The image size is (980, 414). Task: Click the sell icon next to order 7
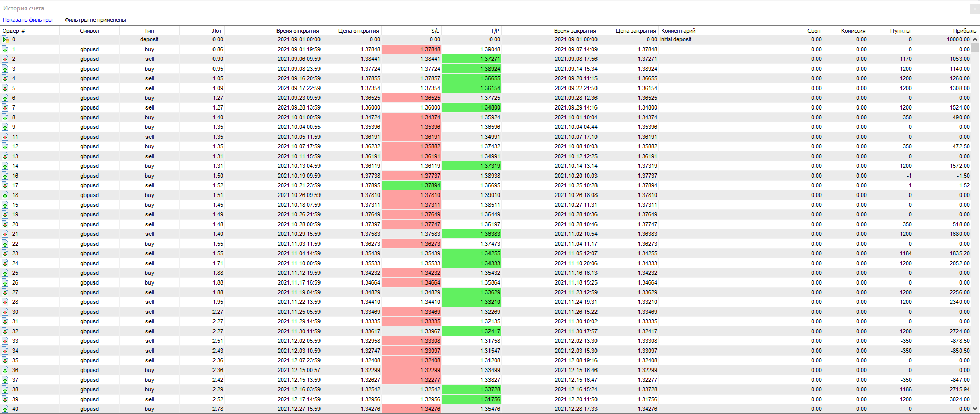coord(5,107)
